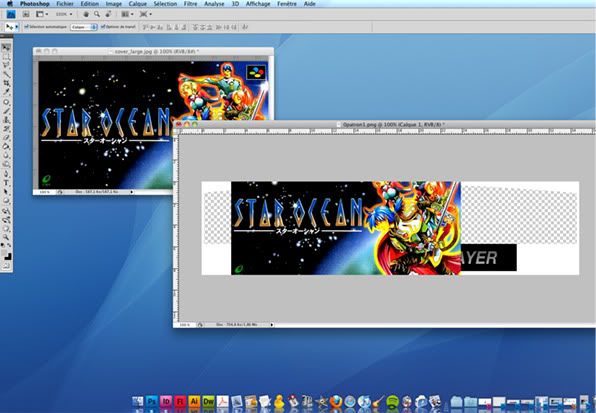Open Finder from the Dock
Image resolution: width=596 pixels, height=413 pixels.
pyautogui.click(x=138, y=402)
